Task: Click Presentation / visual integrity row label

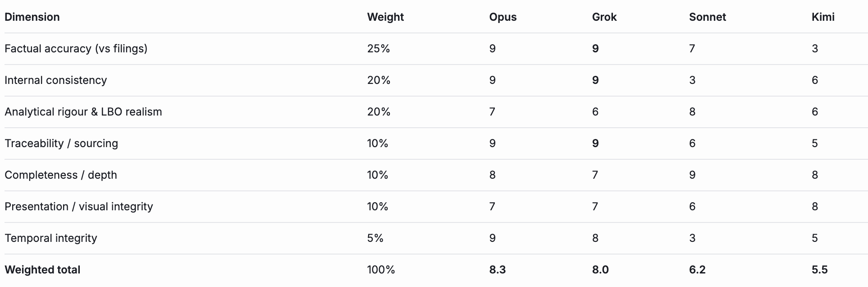Action: (x=79, y=207)
